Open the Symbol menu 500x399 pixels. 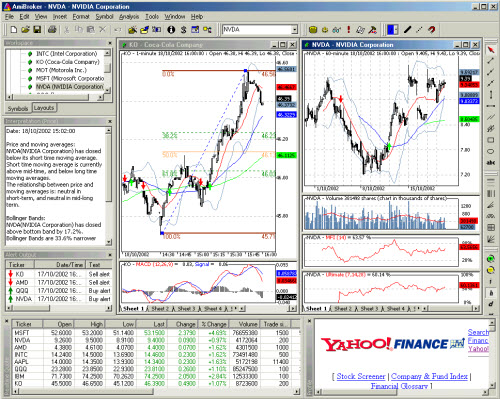104,16
